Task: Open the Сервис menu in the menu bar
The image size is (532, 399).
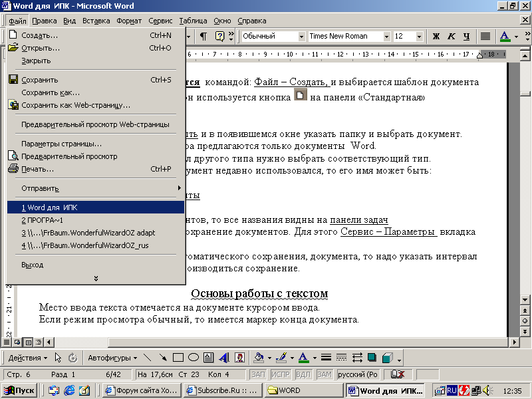Action: [x=160, y=21]
